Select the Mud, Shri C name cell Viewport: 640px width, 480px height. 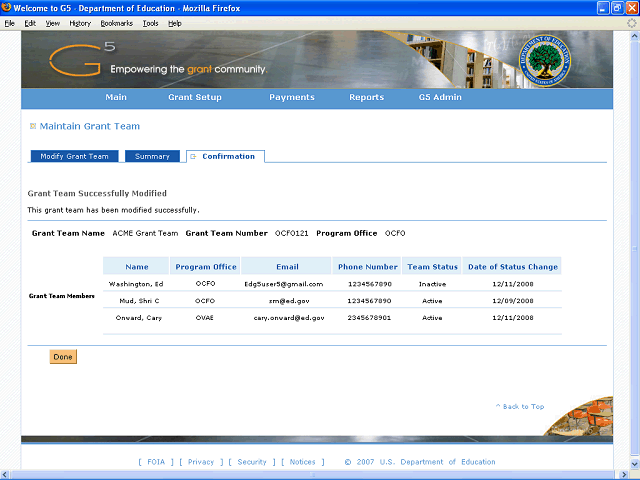click(139, 301)
